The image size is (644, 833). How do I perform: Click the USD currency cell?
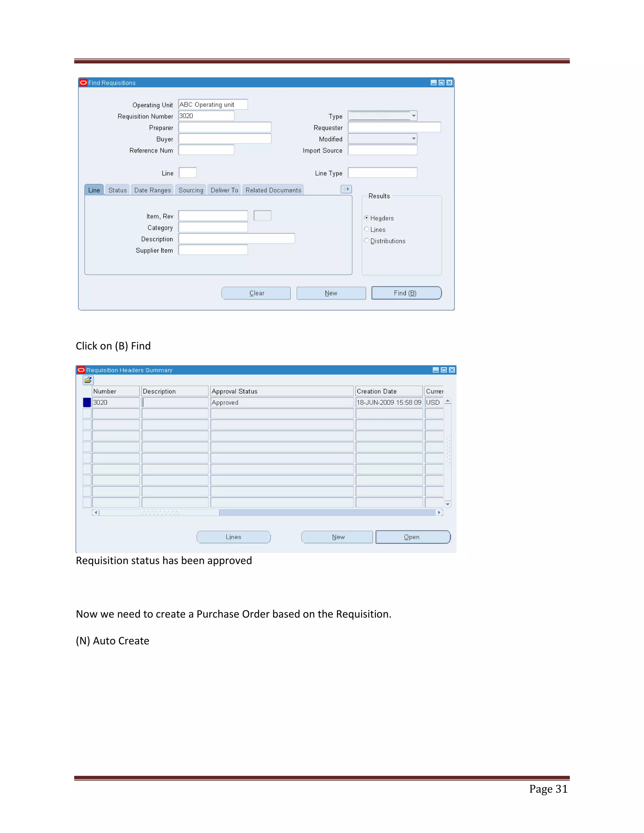point(434,402)
